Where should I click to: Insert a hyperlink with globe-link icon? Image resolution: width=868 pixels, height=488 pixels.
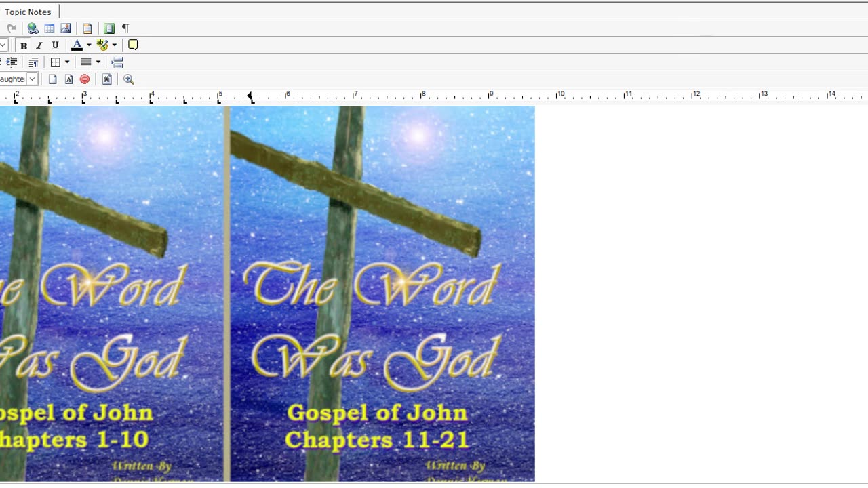tap(33, 28)
